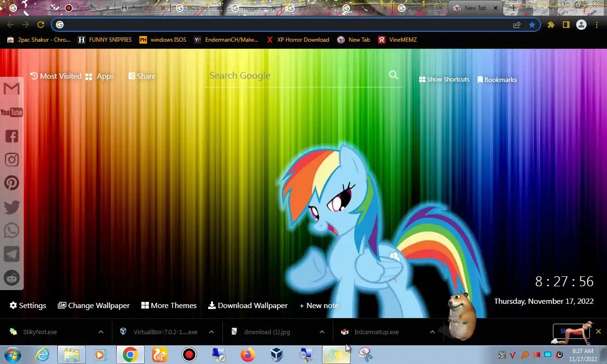Open the Pinterest sidebar icon

(12, 183)
